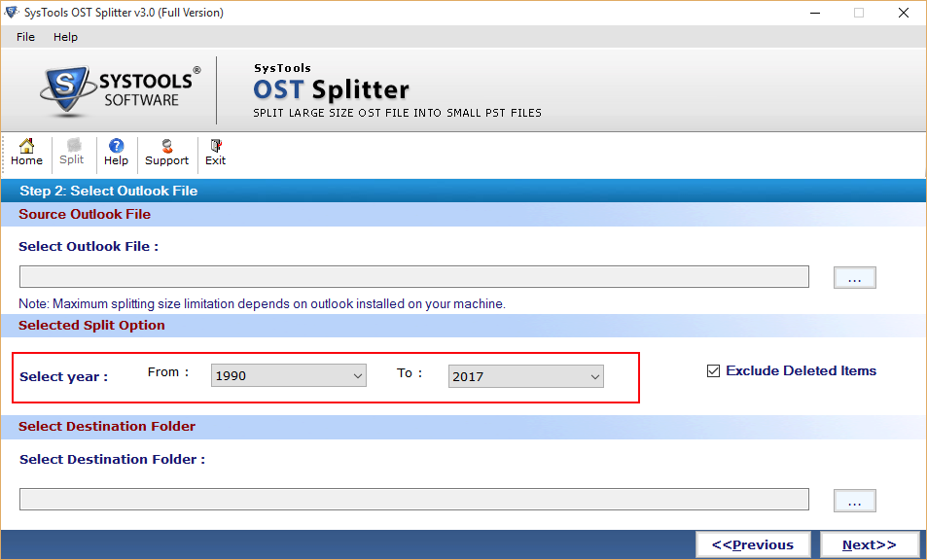
Task: Proceed with the Next button
Action: click(869, 544)
